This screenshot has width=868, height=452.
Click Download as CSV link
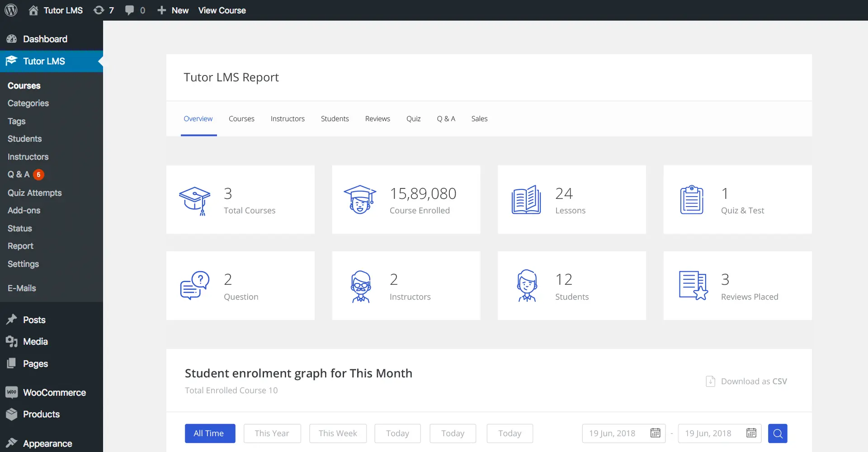(x=746, y=381)
